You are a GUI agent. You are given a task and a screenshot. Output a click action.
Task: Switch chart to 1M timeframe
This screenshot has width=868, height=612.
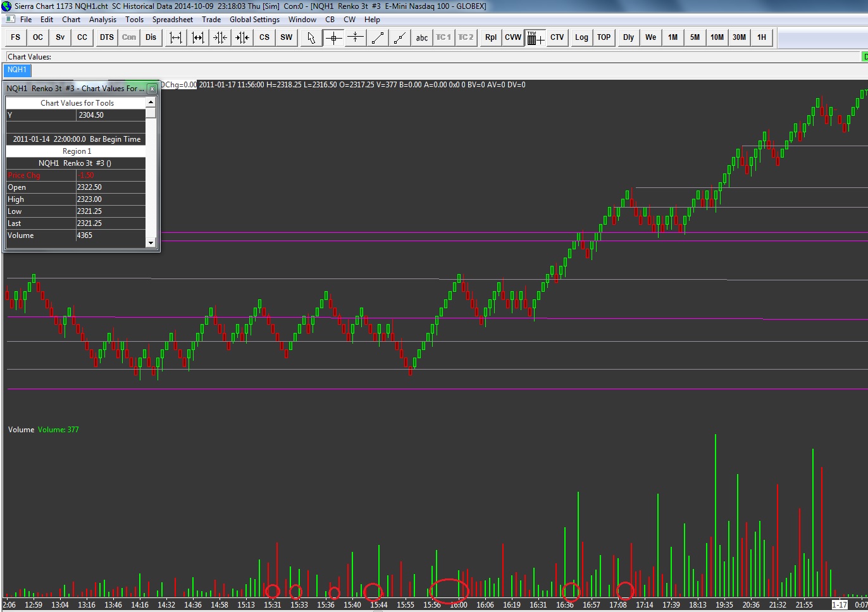tap(673, 37)
